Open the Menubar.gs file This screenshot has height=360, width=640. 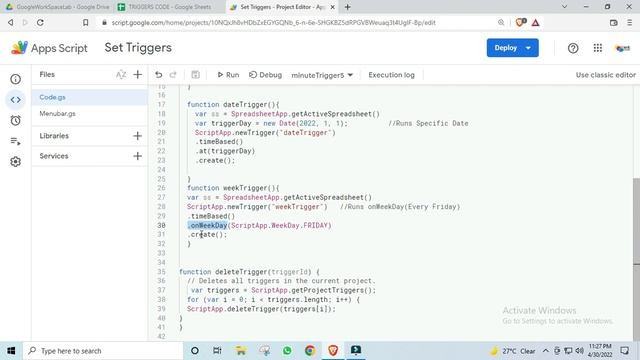(89, 113)
